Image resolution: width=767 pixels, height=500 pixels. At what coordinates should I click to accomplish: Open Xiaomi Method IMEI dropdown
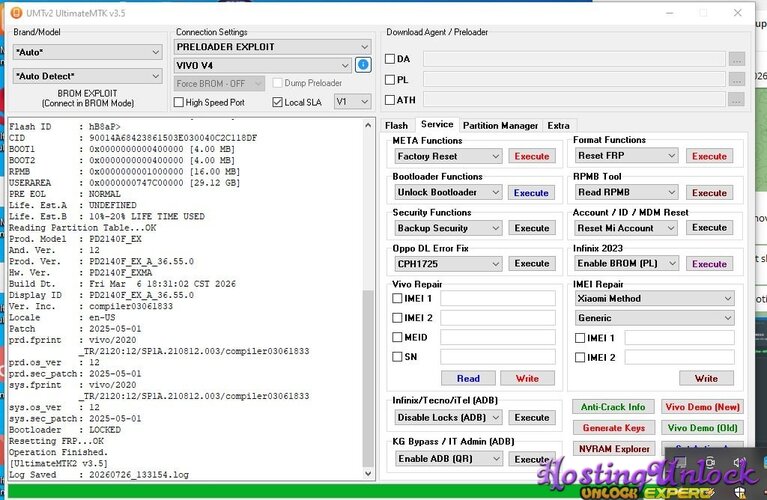(x=655, y=298)
